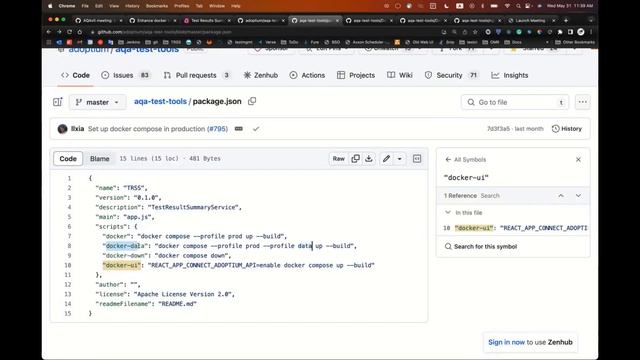Open the File menu in menu bar
Screen dimensions: 640x360
[85, 6]
